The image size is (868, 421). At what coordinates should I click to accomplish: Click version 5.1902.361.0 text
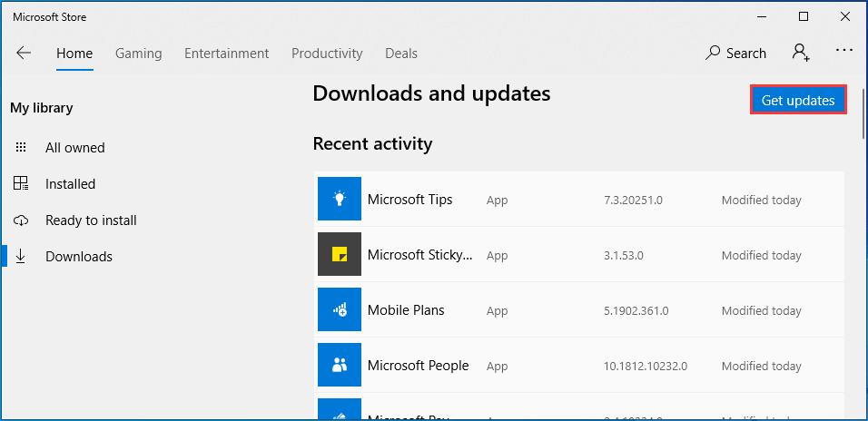click(x=636, y=311)
